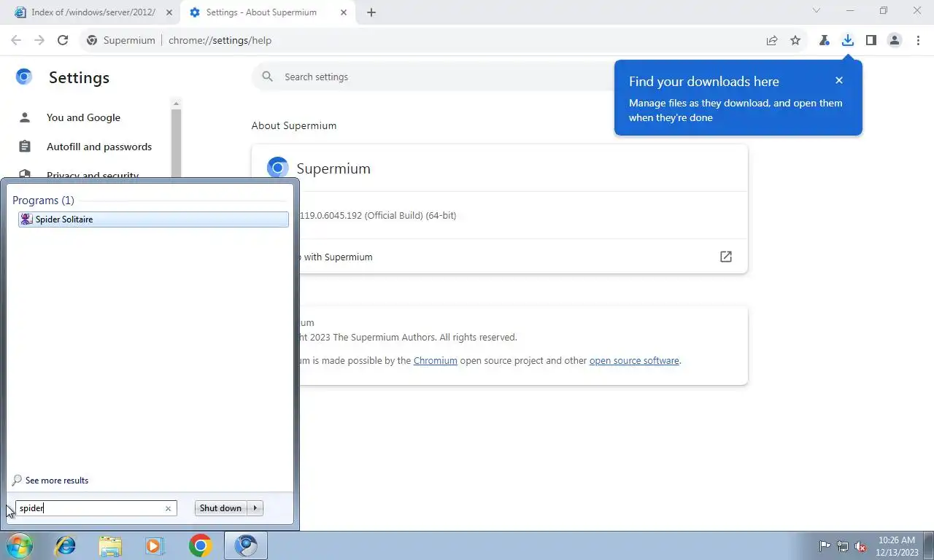
Task: Open the external link icon for Supermium help
Action: pos(726,257)
